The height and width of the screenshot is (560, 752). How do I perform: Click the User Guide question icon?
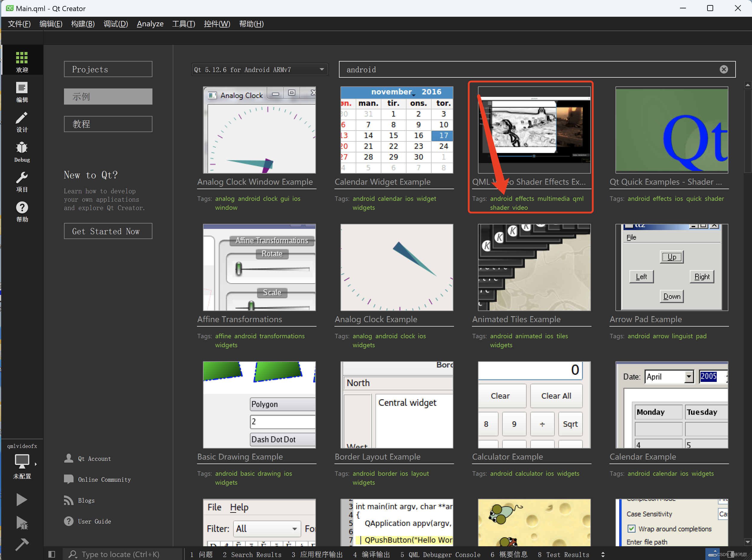click(x=69, y=521)
